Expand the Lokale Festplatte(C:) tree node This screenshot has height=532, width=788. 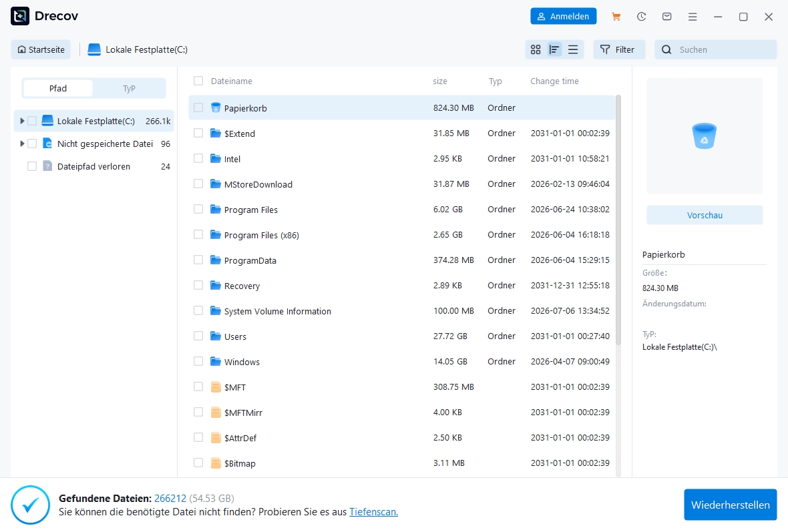(21, 121)
